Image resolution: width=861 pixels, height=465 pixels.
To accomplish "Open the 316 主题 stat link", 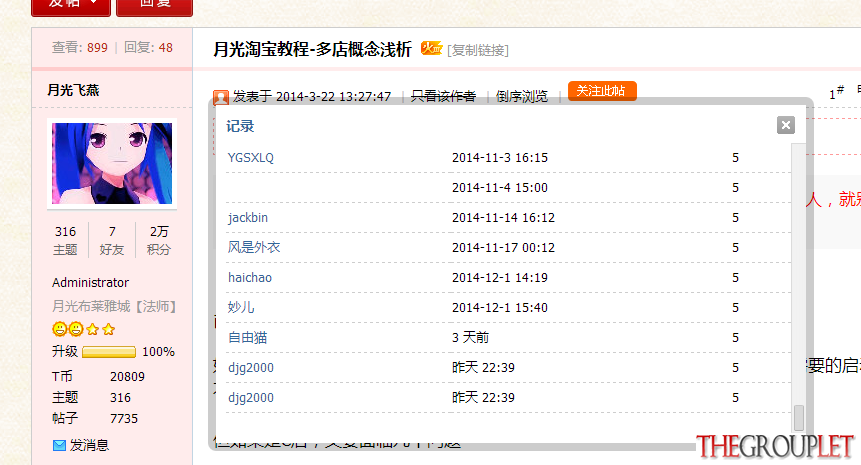I will (x=65, y=240).
